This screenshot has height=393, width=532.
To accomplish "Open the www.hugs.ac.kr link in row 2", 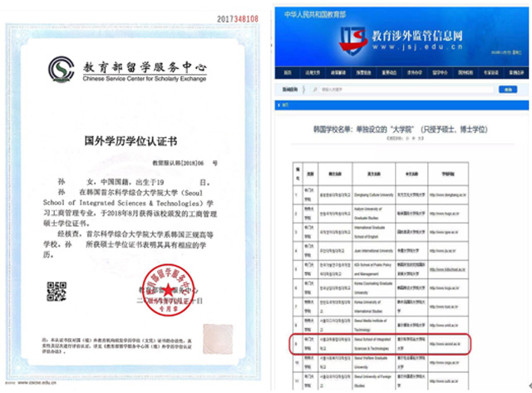I will coord(444,214).
